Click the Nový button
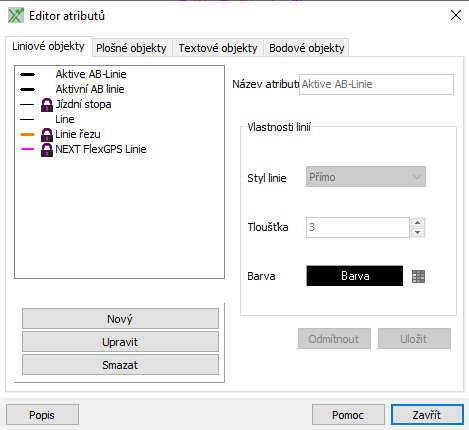The width and height of the screenshot is (469, 430). point(120,319)
